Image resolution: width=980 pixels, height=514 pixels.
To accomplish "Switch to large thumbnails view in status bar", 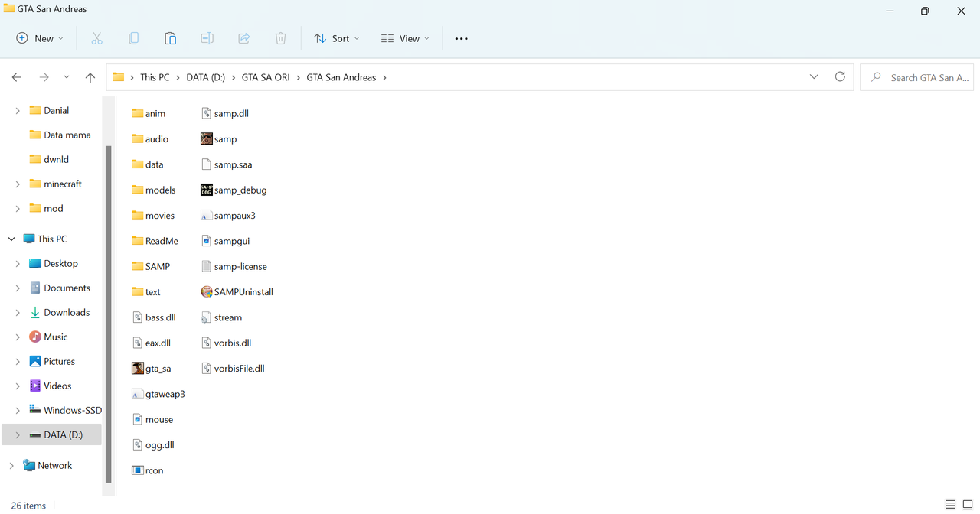I will click(x=967, y=505).
